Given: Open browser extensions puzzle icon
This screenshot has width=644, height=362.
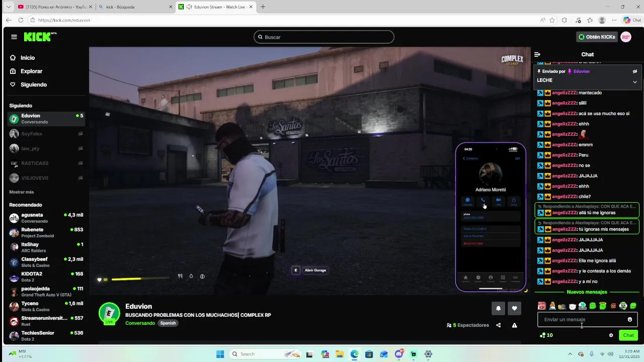Looking at the screenshot, I should coord(565,20).
